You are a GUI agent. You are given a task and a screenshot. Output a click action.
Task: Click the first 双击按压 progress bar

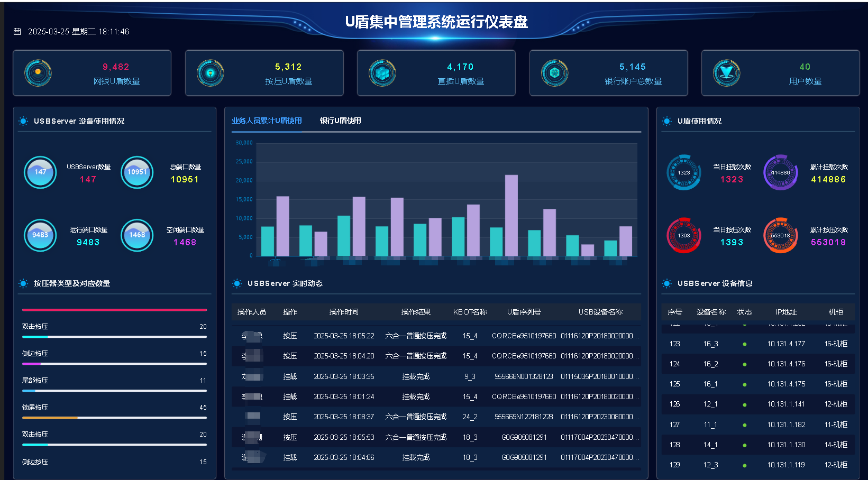[x=114, y=337]
